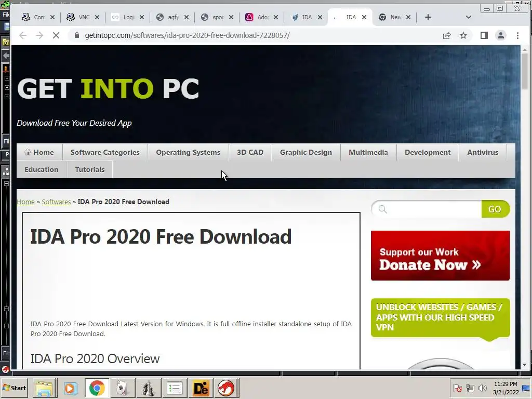Open the 'De' taskbar application
532x399 pixels.
[x=200, y=388]
